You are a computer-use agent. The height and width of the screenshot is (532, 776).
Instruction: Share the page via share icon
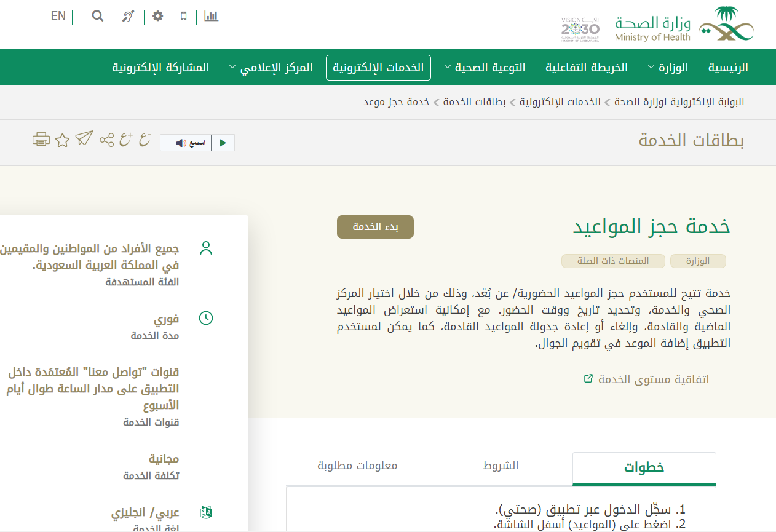click(107, 140)
